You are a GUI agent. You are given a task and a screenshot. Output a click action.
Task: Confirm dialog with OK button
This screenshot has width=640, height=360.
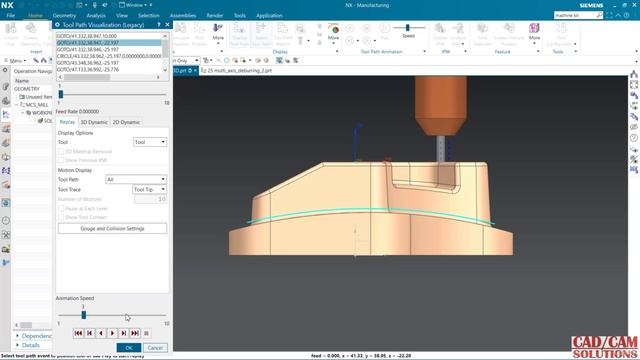(x=129, y=347)
